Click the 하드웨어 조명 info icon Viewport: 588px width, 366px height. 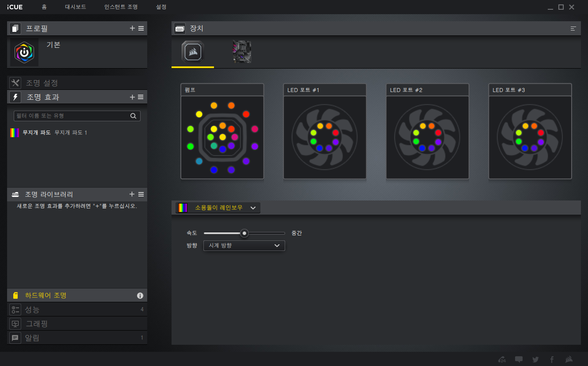point(140,296)
